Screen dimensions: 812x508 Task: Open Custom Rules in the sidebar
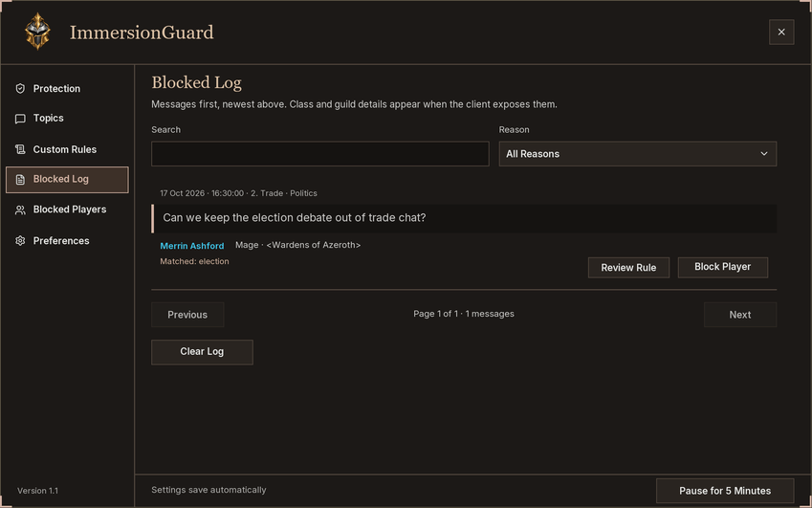click(67, 149)
